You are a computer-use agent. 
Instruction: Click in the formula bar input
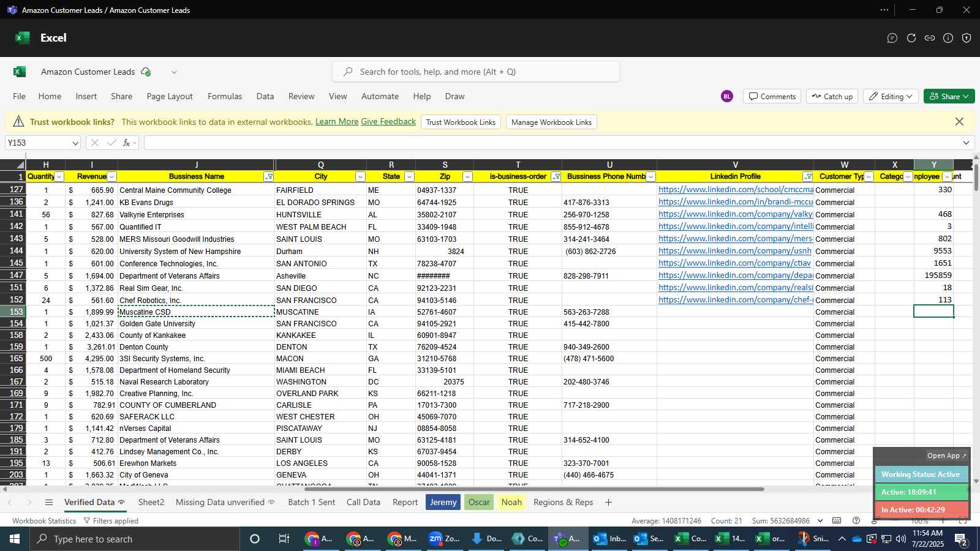[x=551, y=143]
